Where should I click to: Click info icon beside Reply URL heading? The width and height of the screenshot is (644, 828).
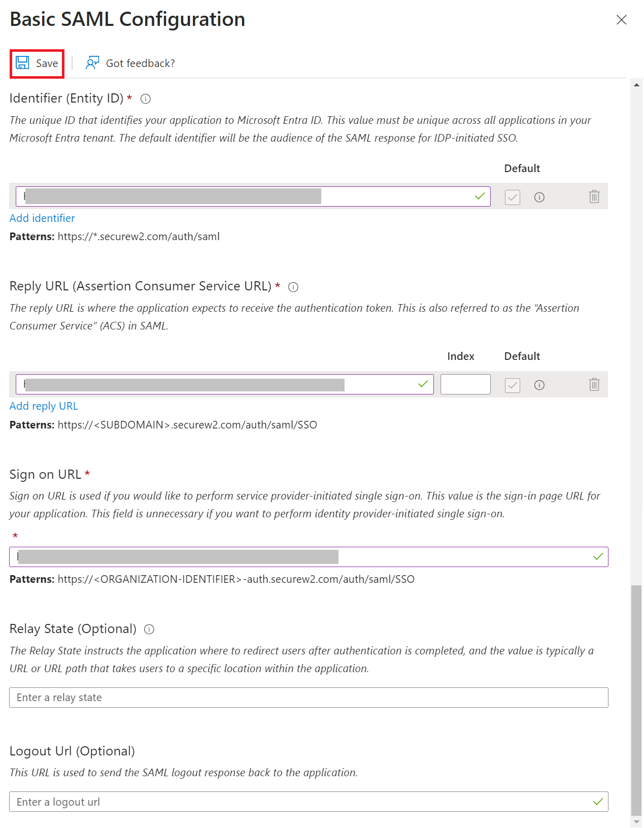pos(293,287)
